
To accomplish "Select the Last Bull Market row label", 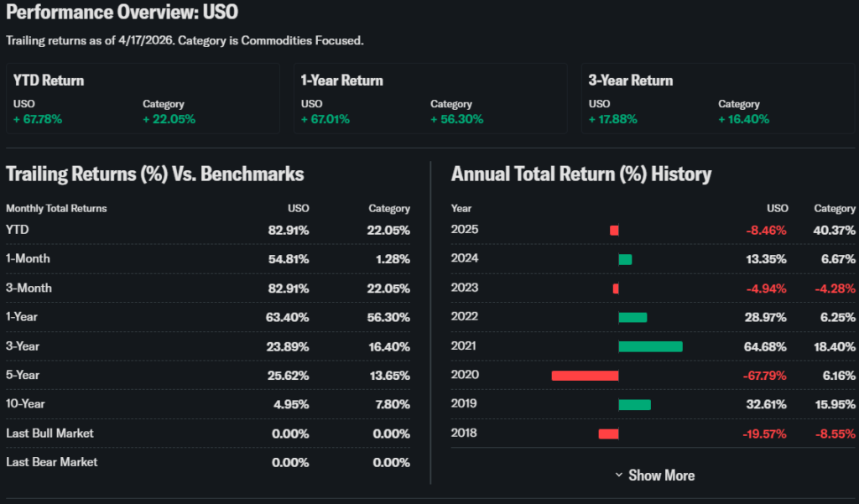I will tap(49, 434).
